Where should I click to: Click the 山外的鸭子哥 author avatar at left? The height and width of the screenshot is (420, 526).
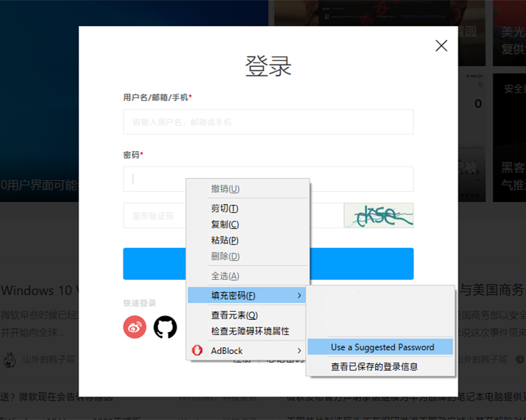pyautogui.click(x=9, y=359)
